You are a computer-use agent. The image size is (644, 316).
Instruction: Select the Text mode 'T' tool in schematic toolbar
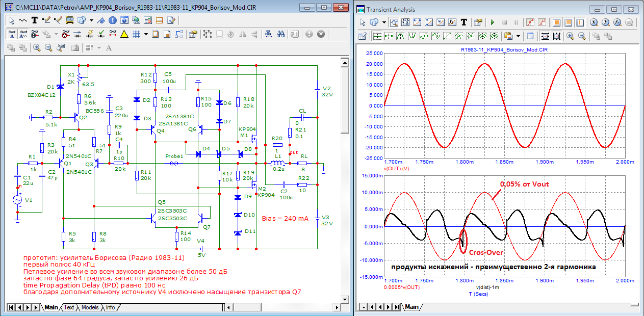tap(35, 20)
